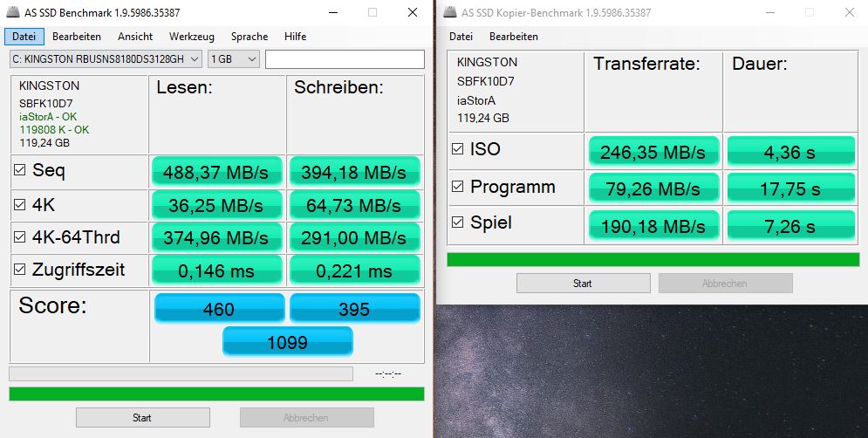
Task: Click the Score label
Action: point(52,305)
